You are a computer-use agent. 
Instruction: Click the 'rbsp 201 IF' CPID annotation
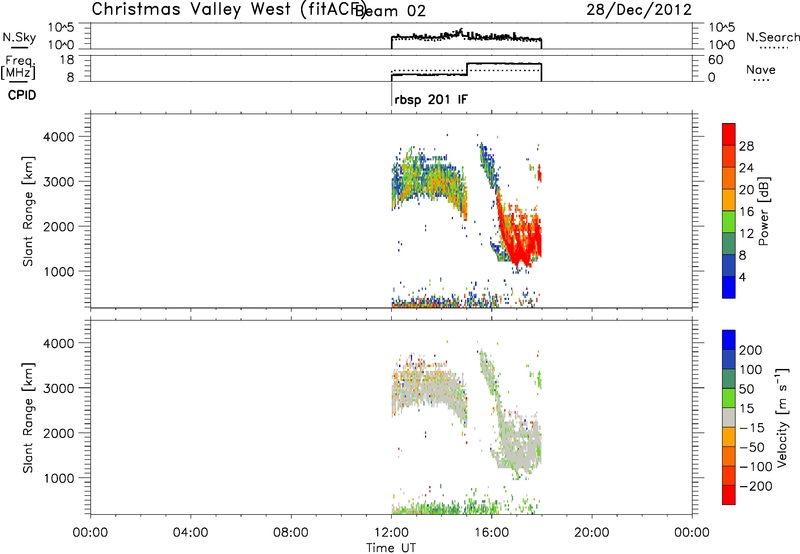pos(431,99)
